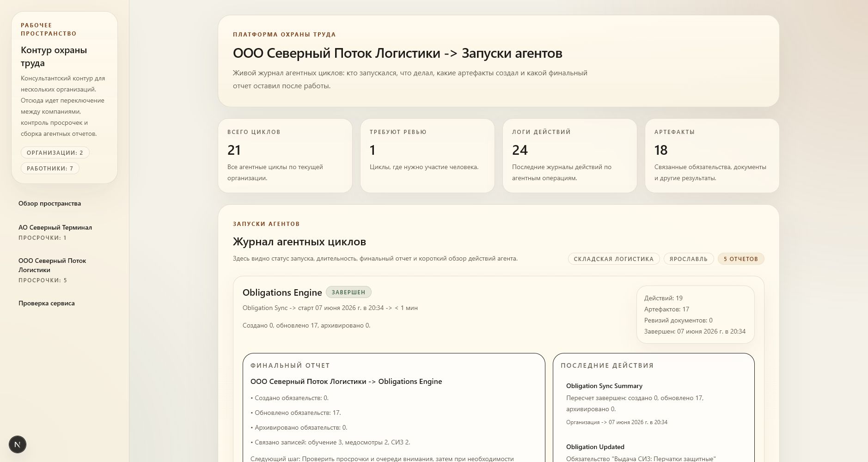Open the Логи действий stat card

570,156
